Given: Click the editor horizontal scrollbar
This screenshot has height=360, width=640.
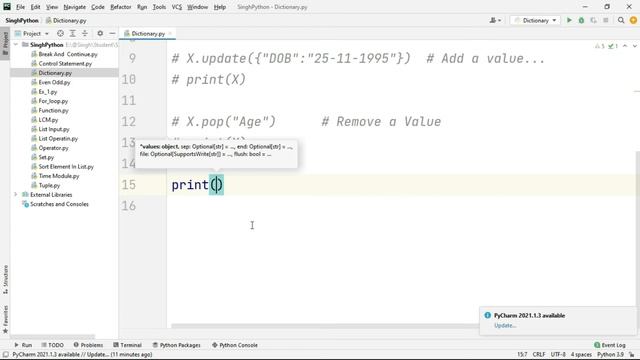Looking at the screenshot, I should [x=324, y=326].
